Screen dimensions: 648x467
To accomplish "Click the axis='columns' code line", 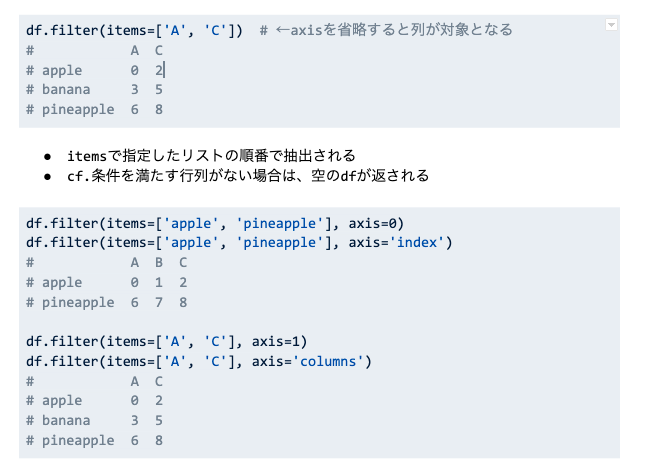I will point(198,361).
